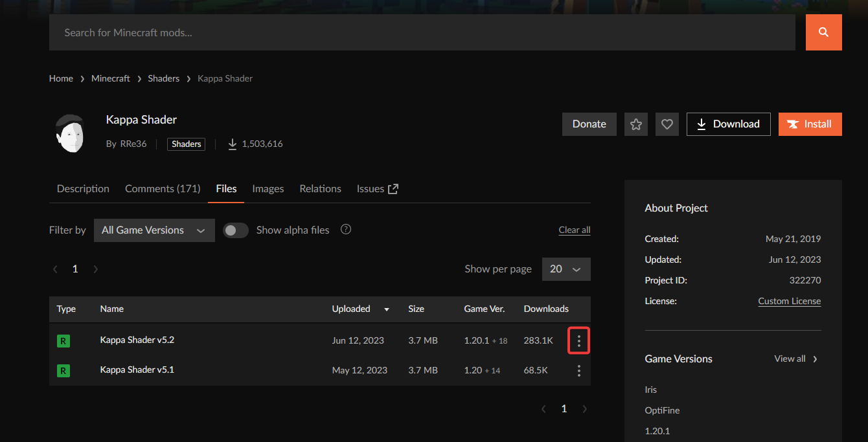Viewport: 868px width, 442px height.
Task: Click the RRe36 project avatar image
Action: (71, 133)
